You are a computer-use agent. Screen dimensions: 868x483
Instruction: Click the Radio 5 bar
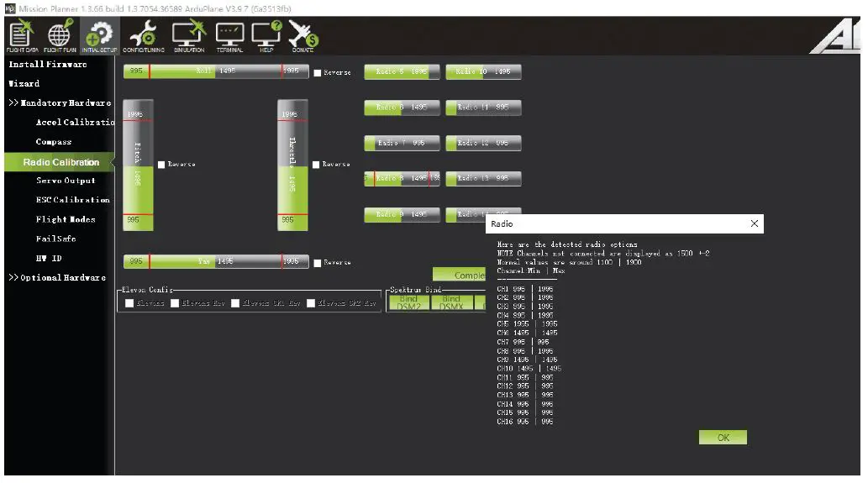point(402,72)
